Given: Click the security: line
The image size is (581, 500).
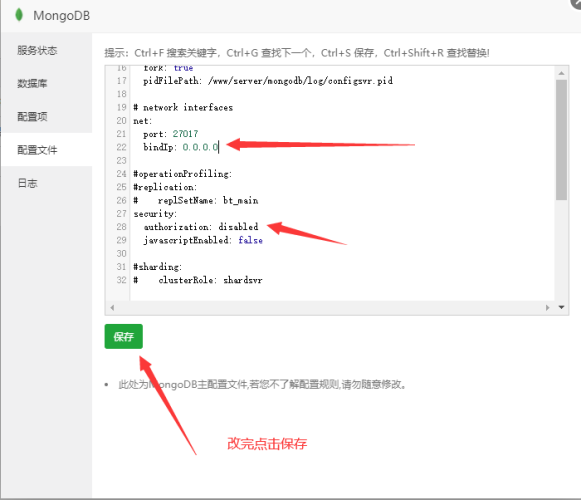Looking at the screenshot, I should [155, 214].
